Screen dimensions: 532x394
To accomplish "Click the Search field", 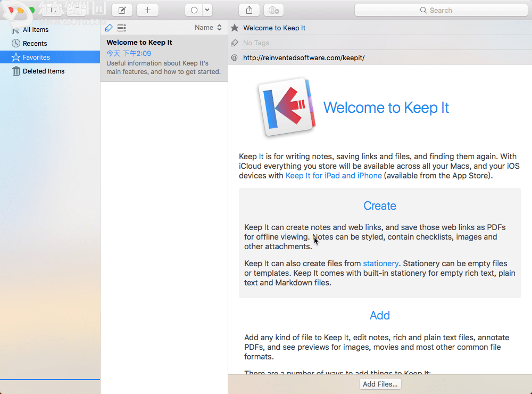I will [x=441, y=10].
